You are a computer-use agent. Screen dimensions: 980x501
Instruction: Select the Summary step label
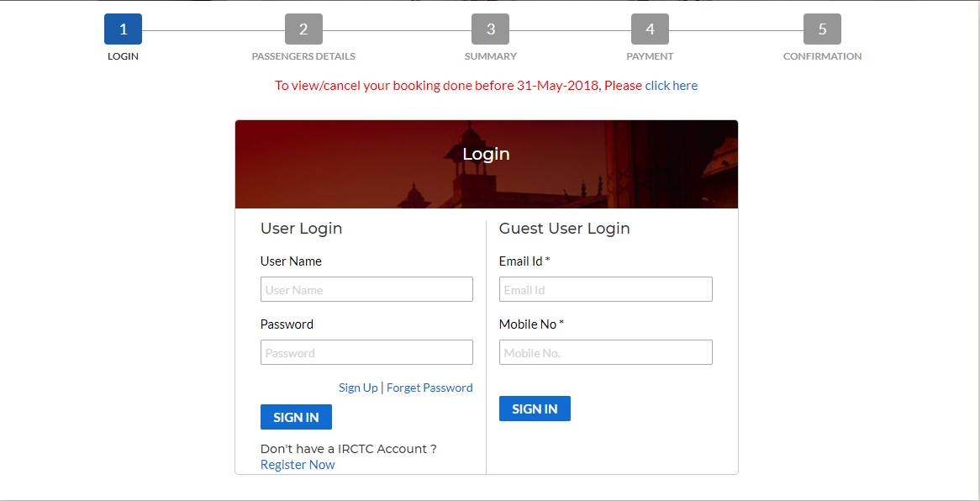(490, 56)
